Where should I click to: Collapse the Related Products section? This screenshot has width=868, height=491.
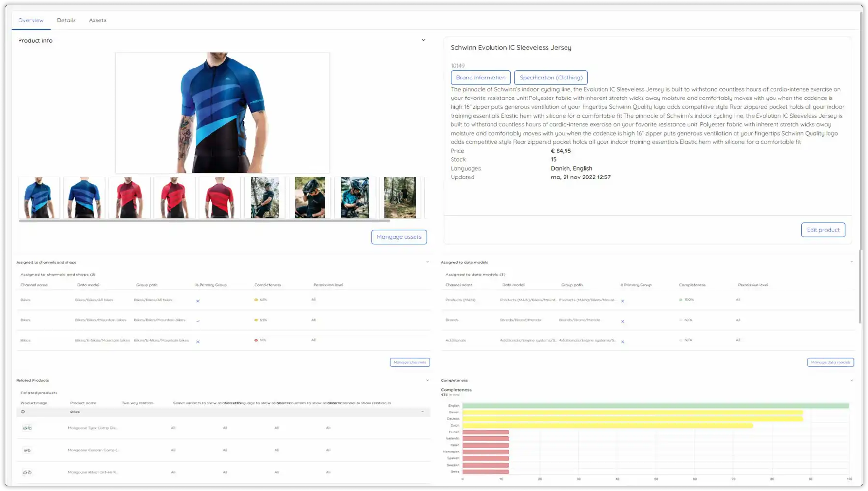[427, 380]
